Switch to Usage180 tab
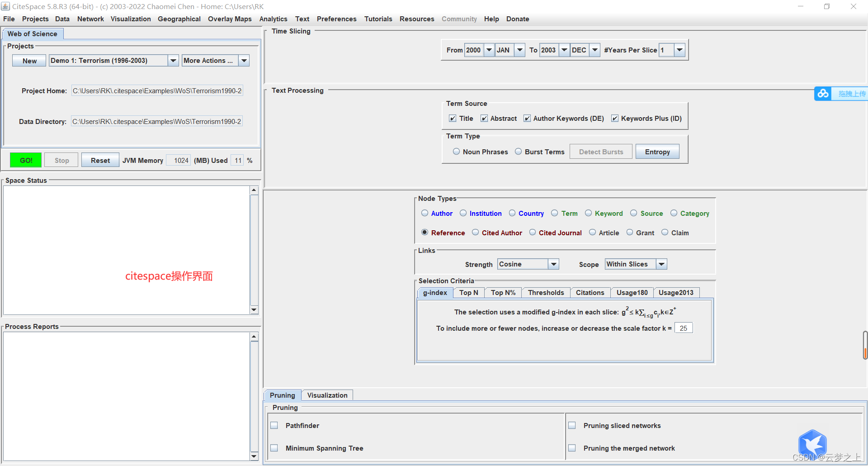 point(632,293)
